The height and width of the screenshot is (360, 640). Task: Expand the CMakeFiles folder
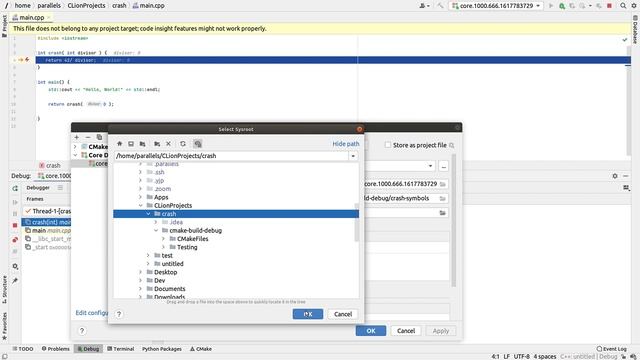point(163,239)
